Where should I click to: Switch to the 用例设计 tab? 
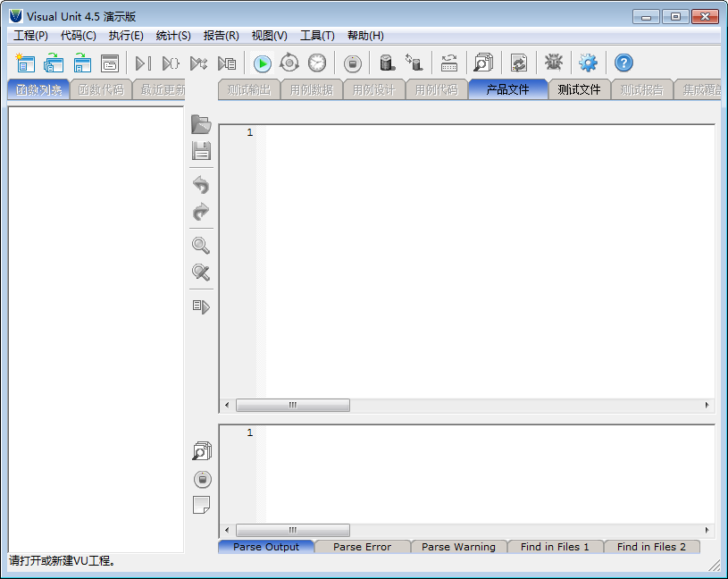tap(374, 89)
